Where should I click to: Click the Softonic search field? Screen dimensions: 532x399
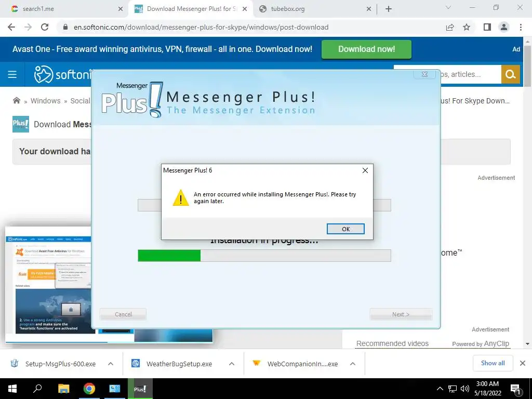(x=470, y=74)
